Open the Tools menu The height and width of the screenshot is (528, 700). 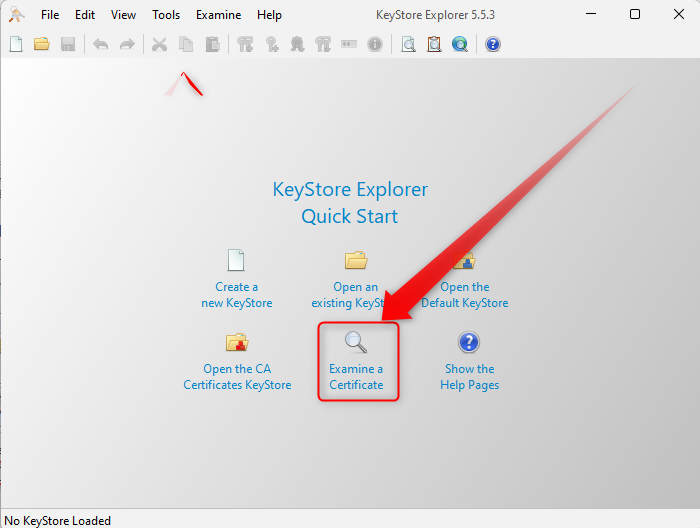tap(166, 15)
